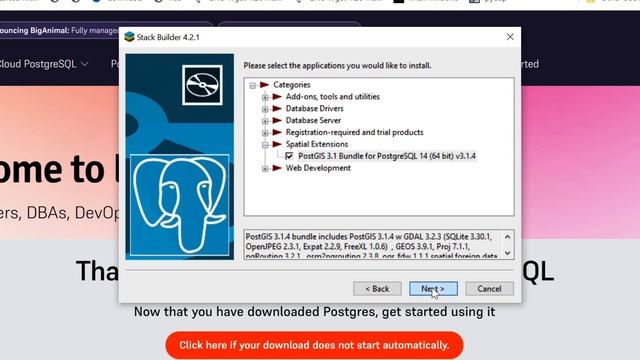The height and width of the screenshot is (360, 640).
Task: Open Cloud PostgreSQL menu in browser page
Action: coord(44,64)
